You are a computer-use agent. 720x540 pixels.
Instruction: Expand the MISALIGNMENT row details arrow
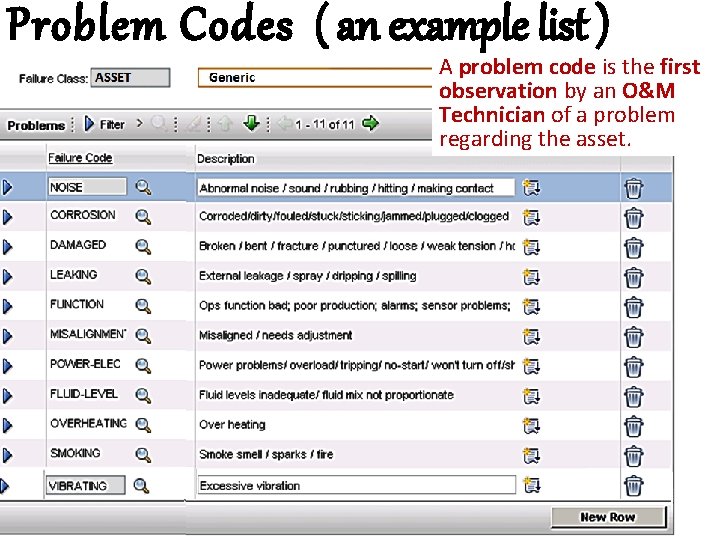tap(7, 336)
